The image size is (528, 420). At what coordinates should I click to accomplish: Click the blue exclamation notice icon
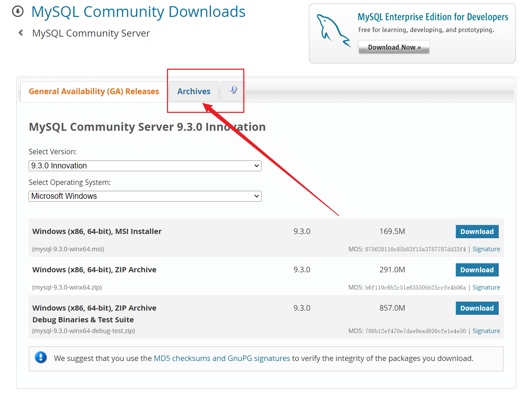click(x=41, y=357)
